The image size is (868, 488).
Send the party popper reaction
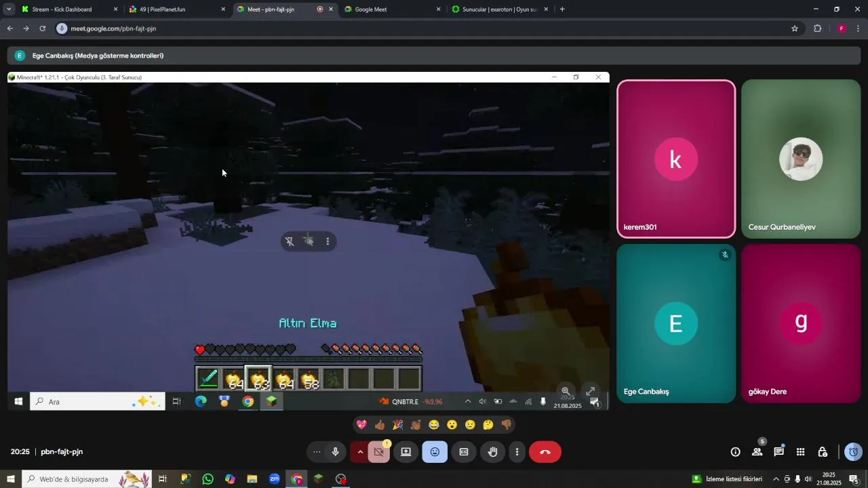pos(397,425)
